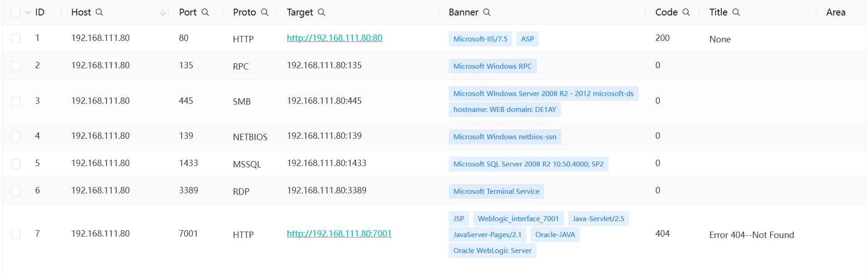Click the JavaServer-Pages/2.1 tag
This screenshot has height=273, width=868.
[487, 235]
